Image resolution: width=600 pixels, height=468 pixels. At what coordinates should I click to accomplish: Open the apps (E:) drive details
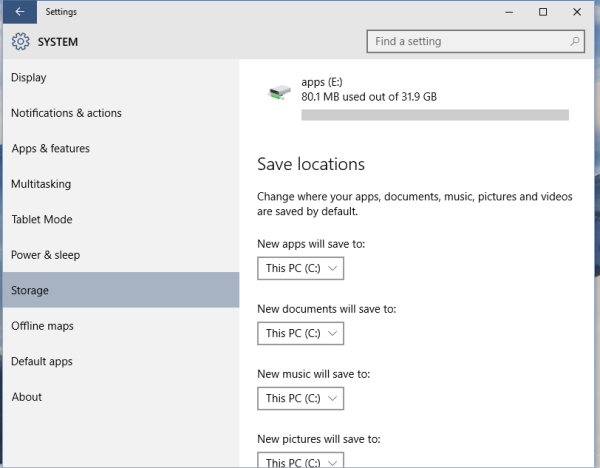point(418,98)
